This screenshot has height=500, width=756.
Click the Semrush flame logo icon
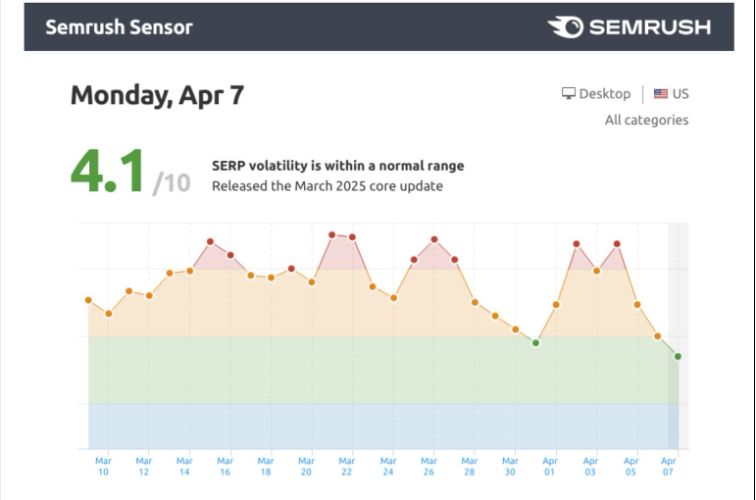click(x=566, y=27)
